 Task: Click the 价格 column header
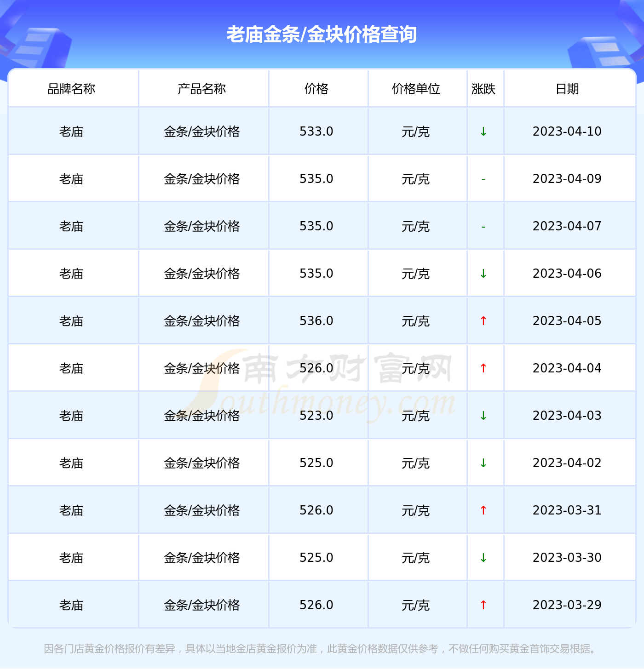[x=316, y=89]
